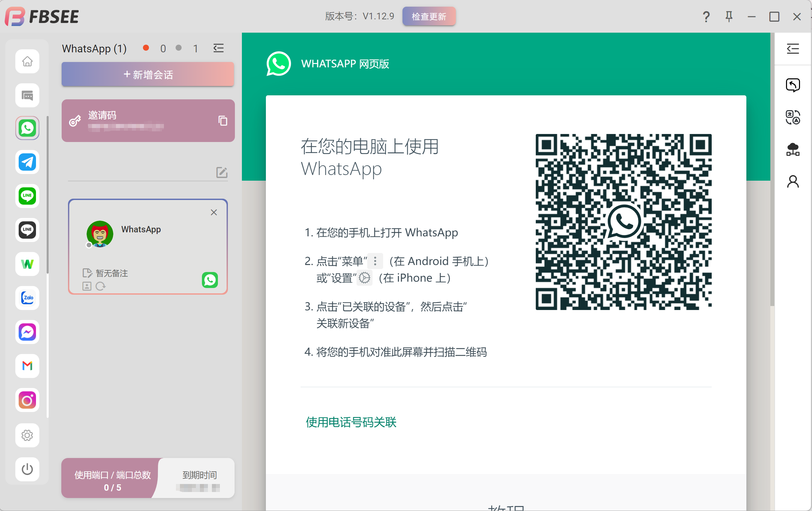Collapse the right side toolbar
The width and height of the screenshot is (812, 511).
coord(793,49)
